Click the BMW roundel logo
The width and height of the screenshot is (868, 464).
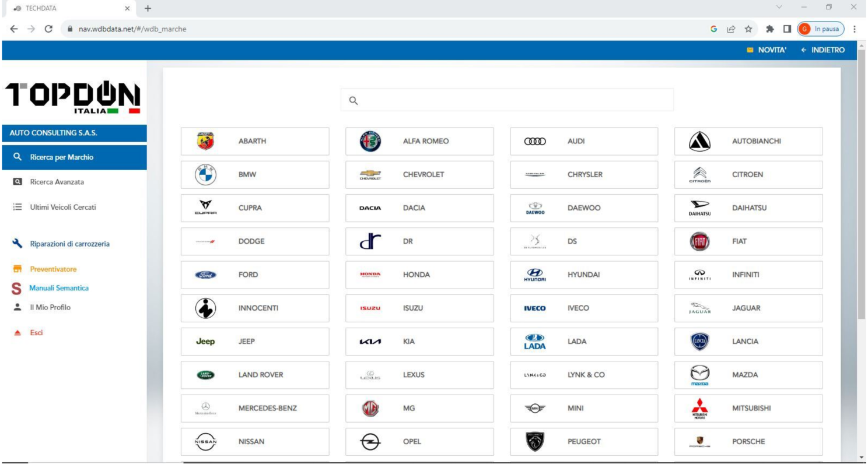206,174
